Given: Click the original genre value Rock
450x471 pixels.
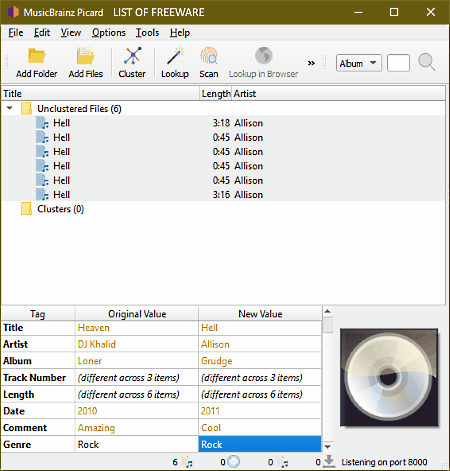Looking at the screenshot, I should click(137, 444).
